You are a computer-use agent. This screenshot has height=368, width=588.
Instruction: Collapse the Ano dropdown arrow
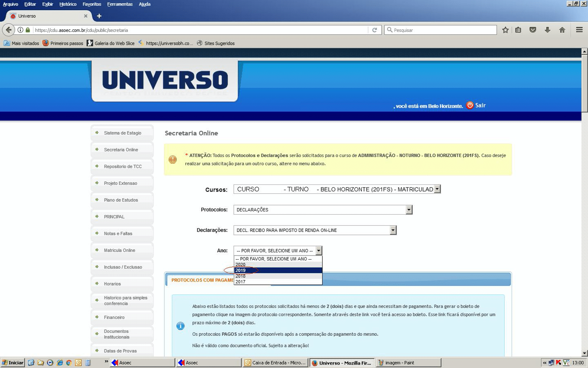(x=319, y=251)
